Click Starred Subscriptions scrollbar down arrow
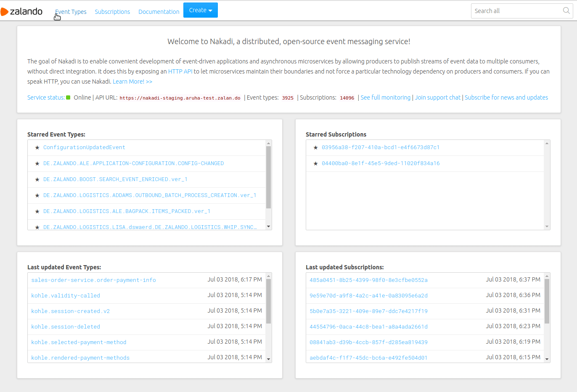The width and height of the screenshot is (577, 392). (x=547, y=226)
